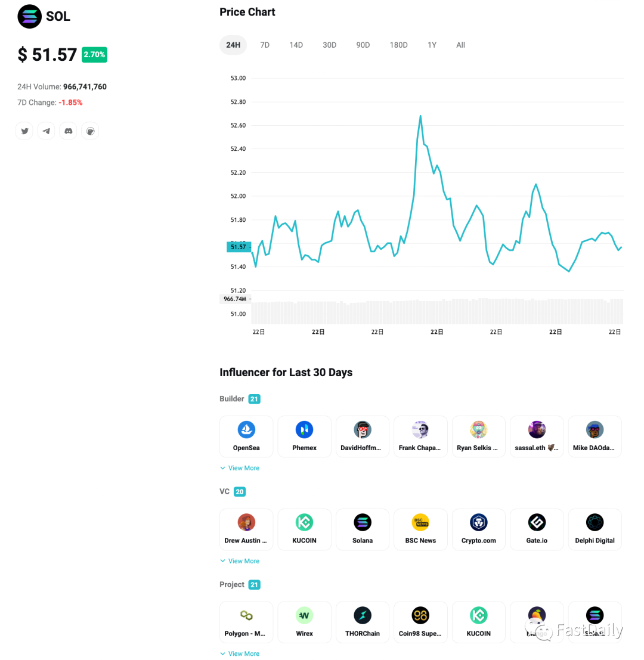Click the 51.57 price marker on chart
This screenshot has width=644, height=660.
pos(239,247)
